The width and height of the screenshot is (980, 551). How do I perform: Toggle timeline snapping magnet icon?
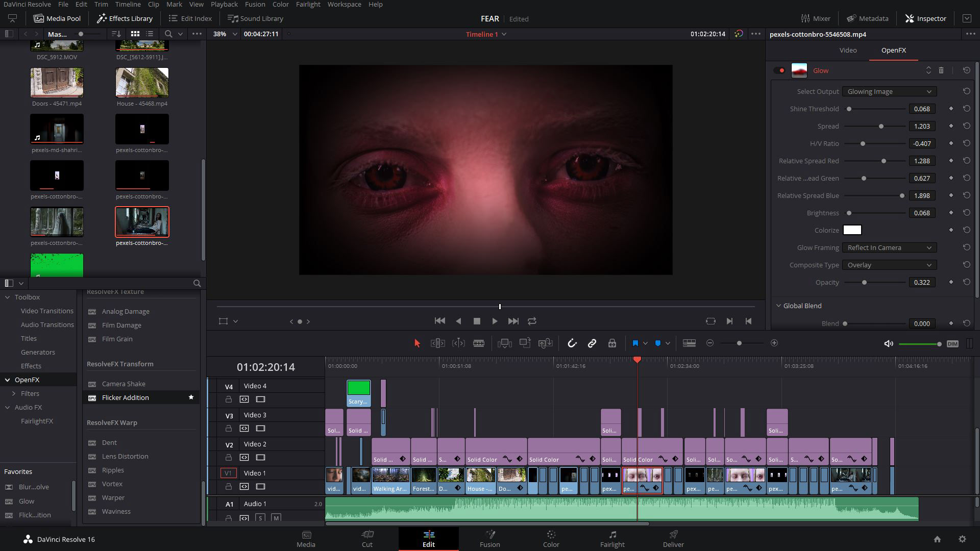[x=572, y=343]
